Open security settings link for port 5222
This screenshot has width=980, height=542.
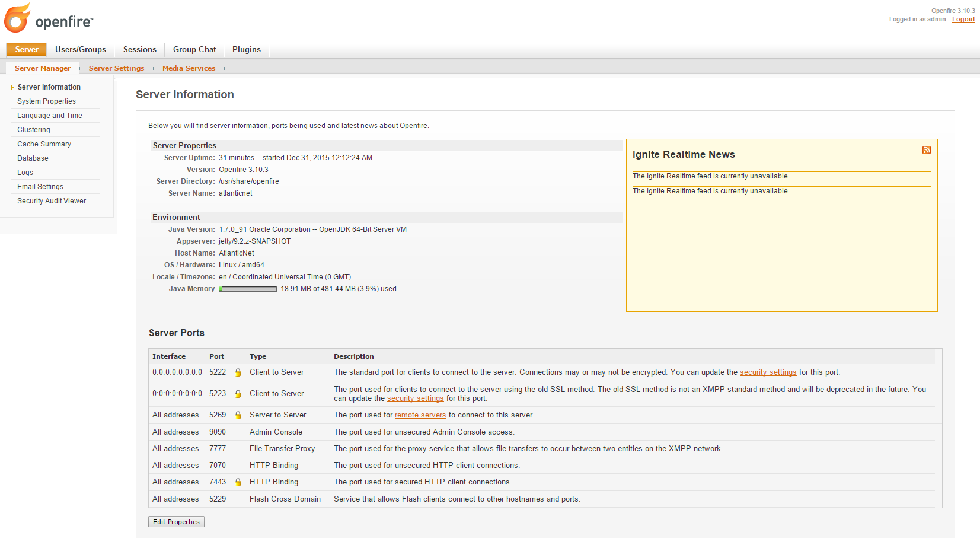tap(768, 372)
